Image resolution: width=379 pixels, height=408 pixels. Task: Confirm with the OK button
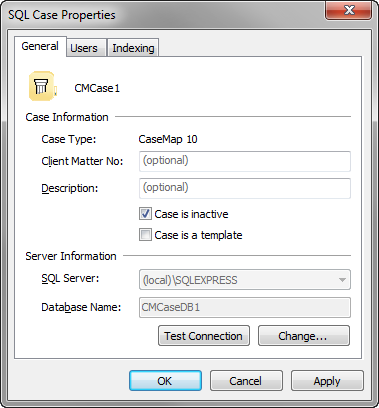[165, 381]
